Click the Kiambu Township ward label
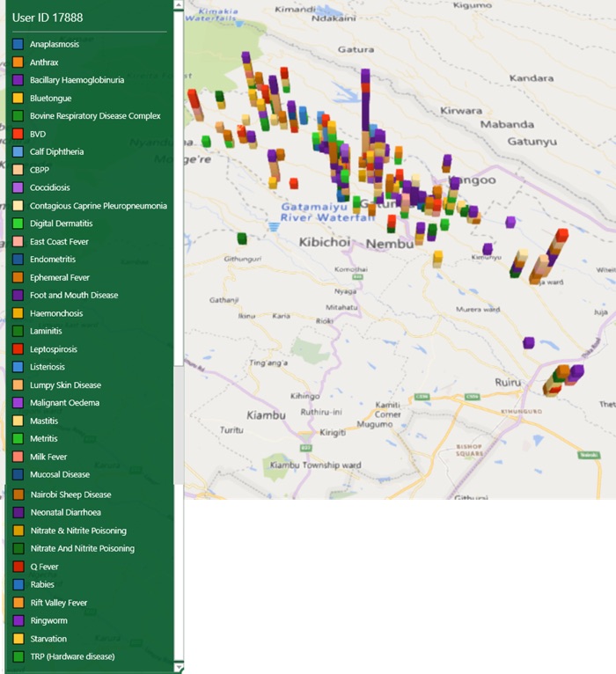 316,465
